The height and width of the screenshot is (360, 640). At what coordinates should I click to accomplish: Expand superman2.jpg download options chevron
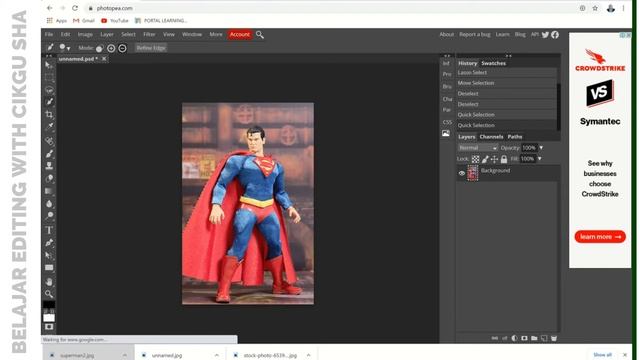pyautogui.click(x=124, y=356)
